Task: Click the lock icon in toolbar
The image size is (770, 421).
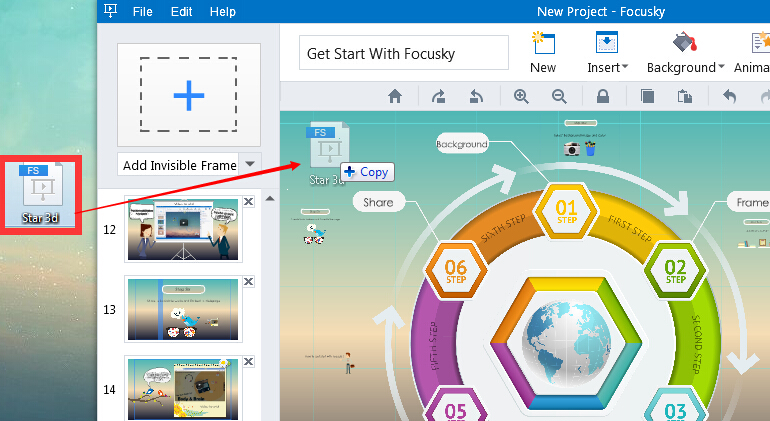Action: (603, 96)
